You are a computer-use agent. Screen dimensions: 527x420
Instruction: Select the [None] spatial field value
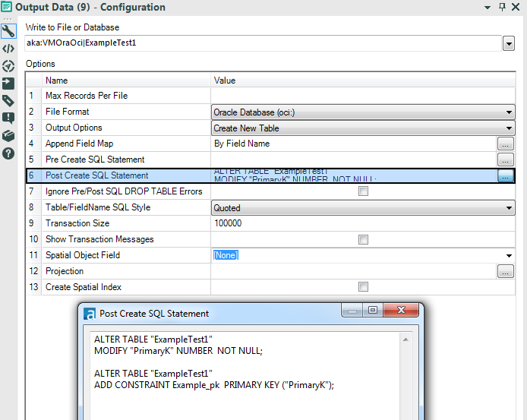coord(226,255)
